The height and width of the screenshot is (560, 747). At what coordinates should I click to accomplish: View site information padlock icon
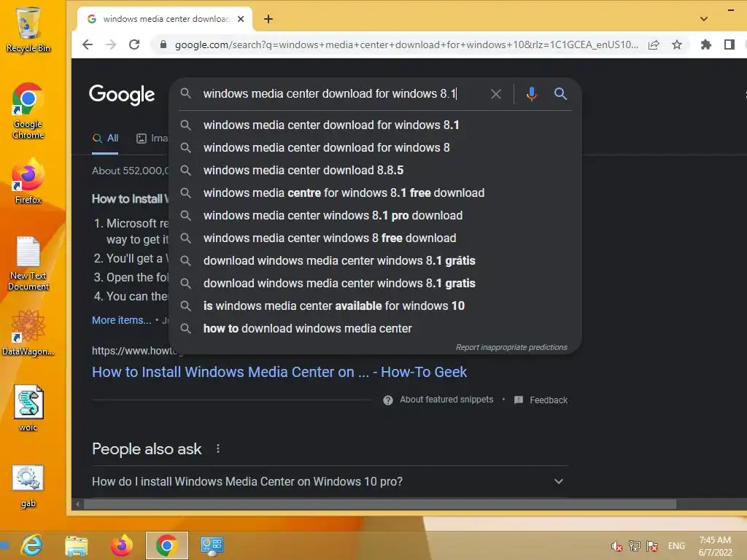point(163,44)
